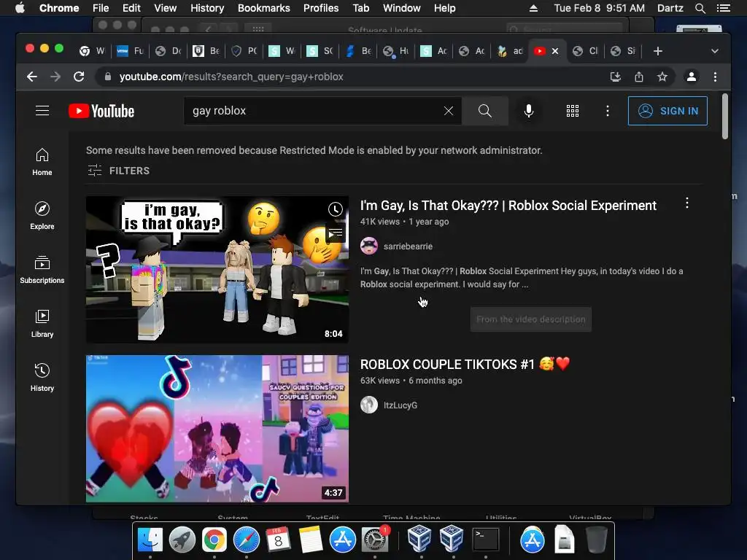Open the History menu in menu bar
The width and height of the screenshot is (747, 560).
point(207,8)
